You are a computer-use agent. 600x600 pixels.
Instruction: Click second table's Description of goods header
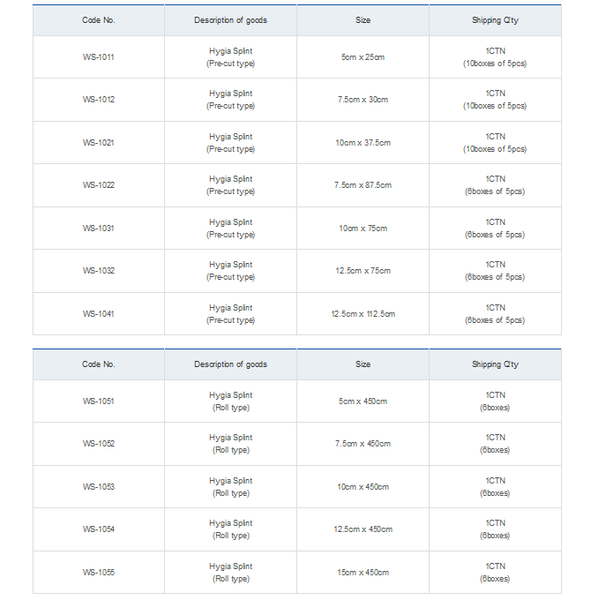(231, 364)
